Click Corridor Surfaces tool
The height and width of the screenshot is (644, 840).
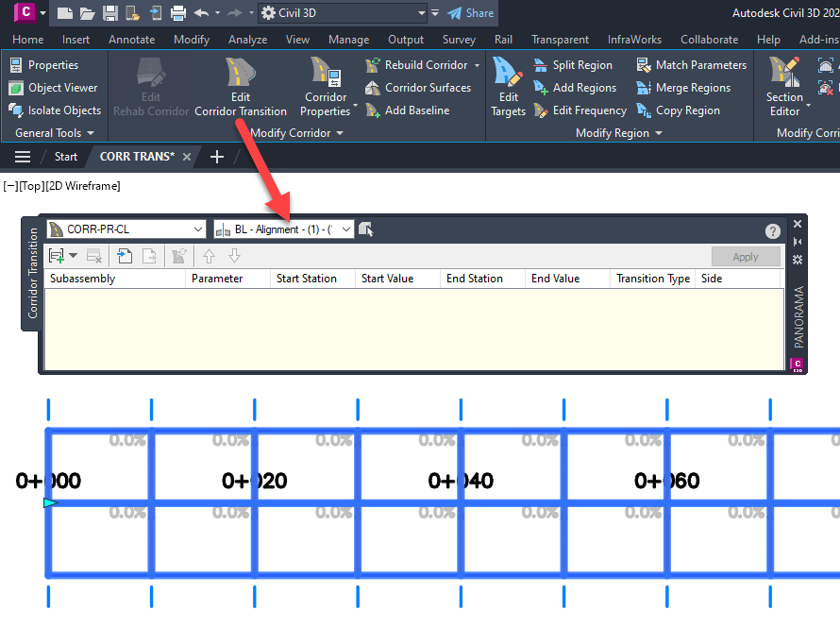click(x=418, y=87)
